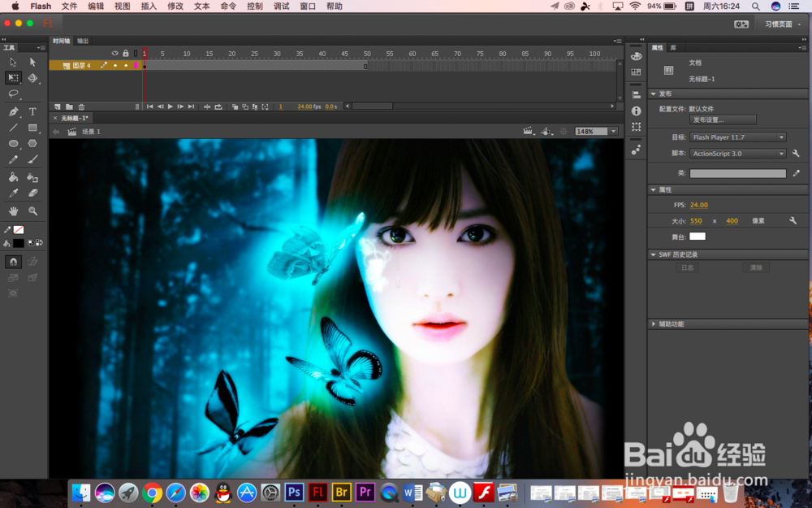Click the 发布设置... button
The height and width of the screenshot is (508, 812).
[x=723, y=119]
